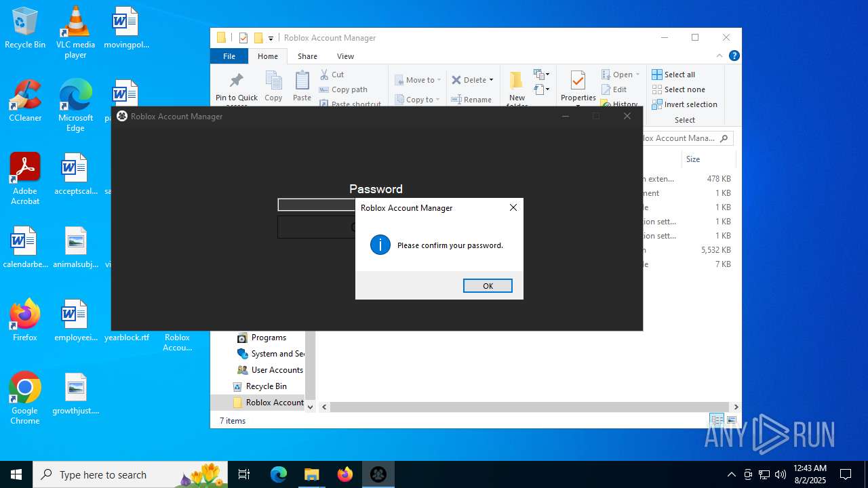868x488 pixels.
Task: Click the horizontal scrollbar left arrow
Action: click(325, 407)
